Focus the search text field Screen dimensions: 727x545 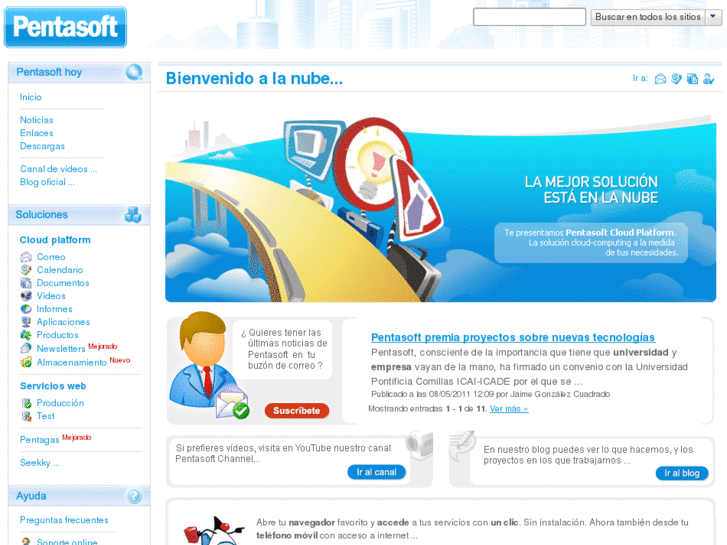pos(529,17)
